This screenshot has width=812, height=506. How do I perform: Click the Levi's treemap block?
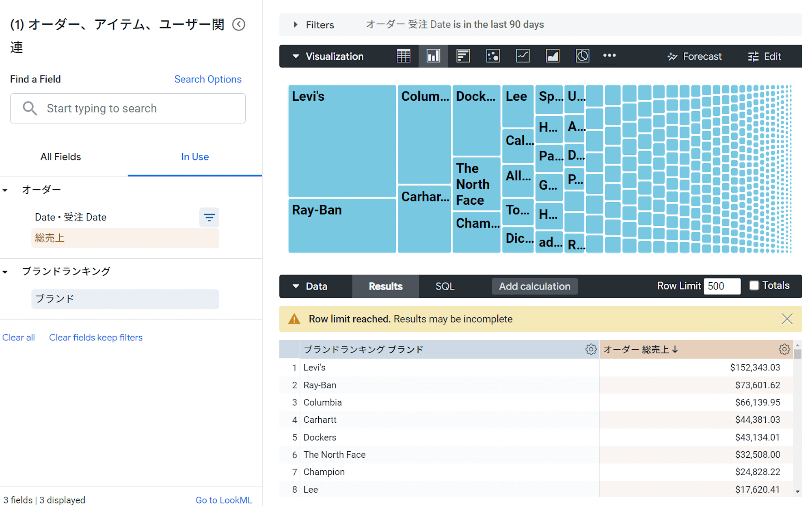[x=342, y=141]
